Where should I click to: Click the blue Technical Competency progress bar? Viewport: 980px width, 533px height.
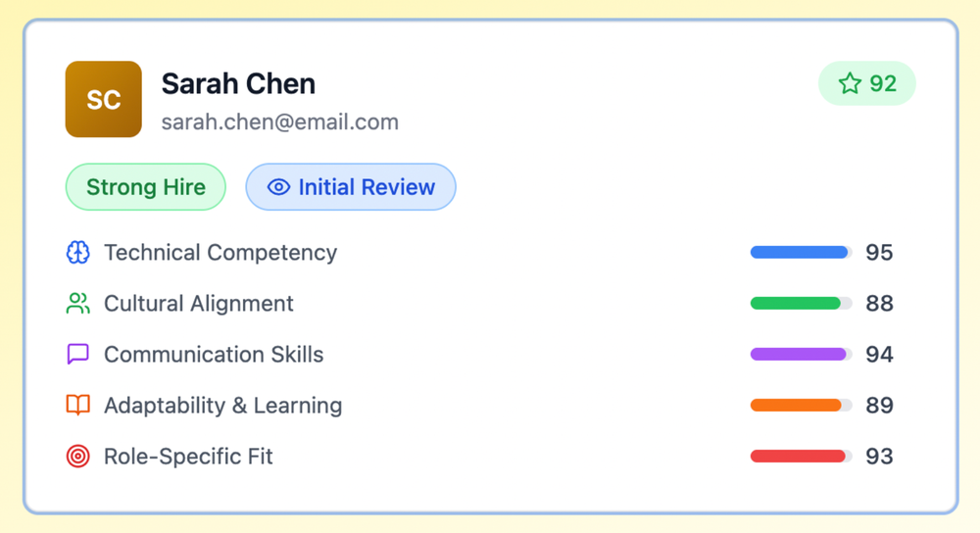(801, 253)
